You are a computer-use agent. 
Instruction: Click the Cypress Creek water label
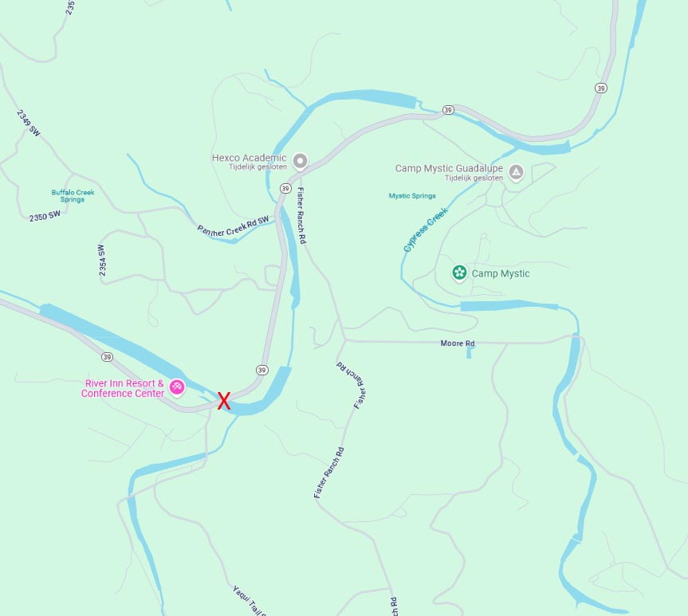[x=426, y=230]
